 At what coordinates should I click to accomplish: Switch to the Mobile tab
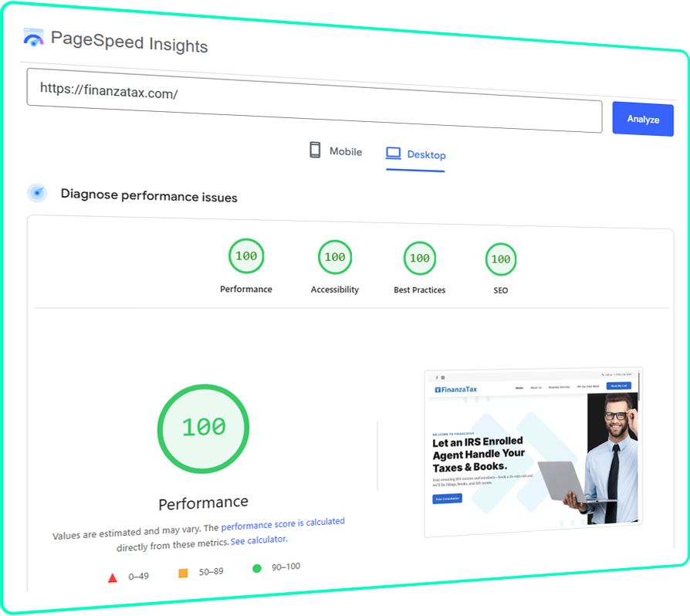(336, 151)
